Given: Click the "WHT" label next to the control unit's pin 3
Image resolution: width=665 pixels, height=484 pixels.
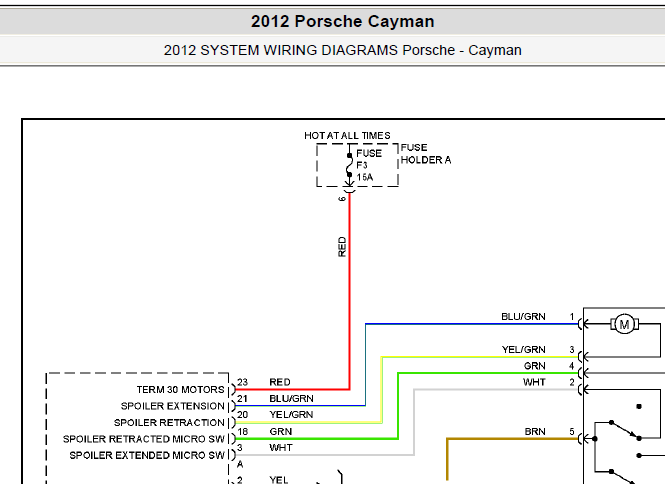Looking at the screenshot, I should pyautogui.click(x=280, y=448).
